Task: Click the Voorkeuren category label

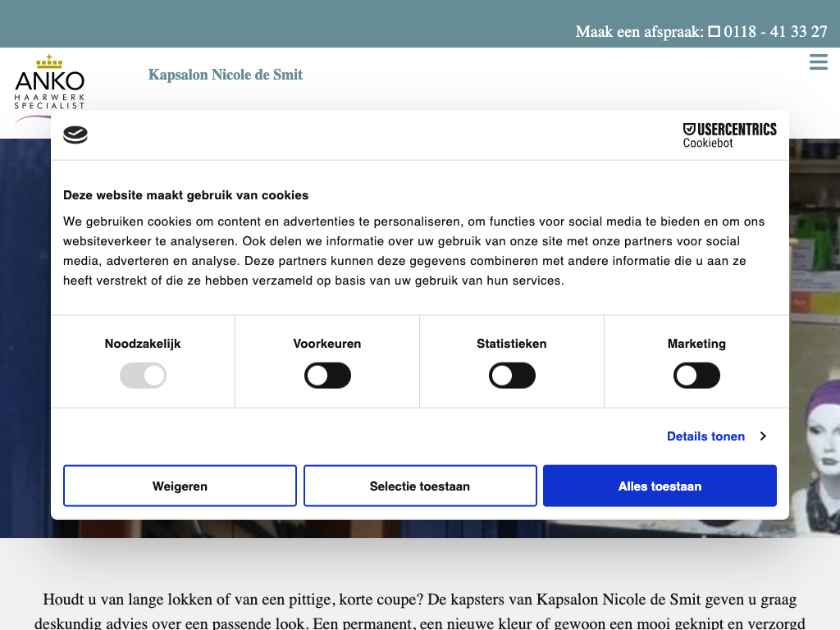Action: tap(327, 344)
